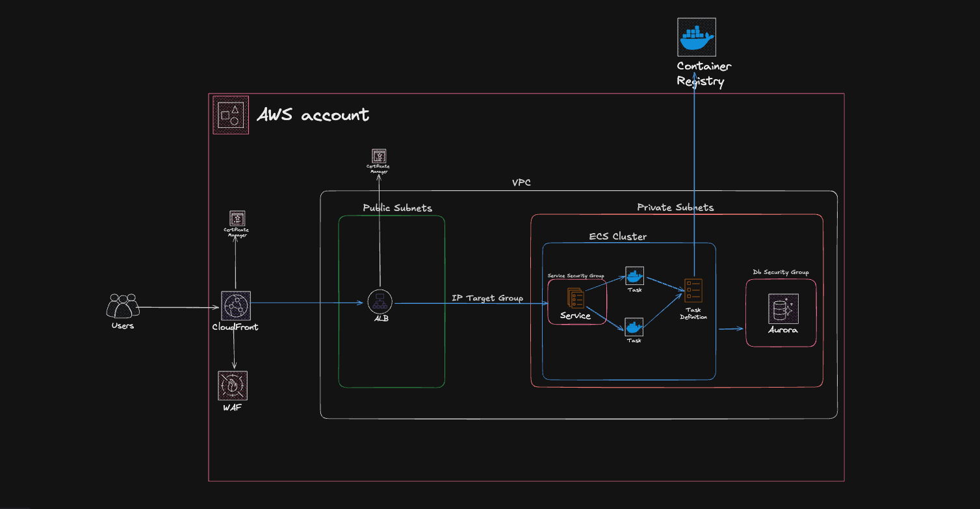The image size is (980, 509).
Task: Click Certificate Manager icon above CloudFront
Action: click(237, 218)
